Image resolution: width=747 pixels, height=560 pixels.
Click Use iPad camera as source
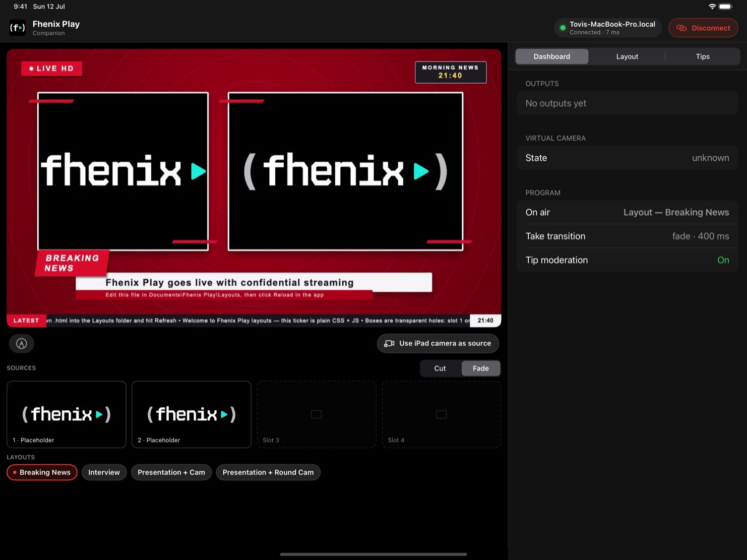[x=438, y=343]
